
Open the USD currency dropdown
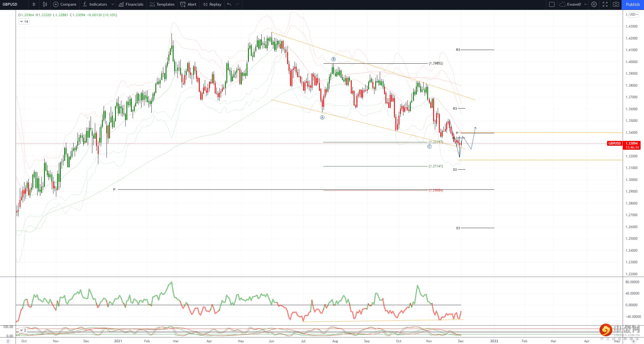pos(633,14)
